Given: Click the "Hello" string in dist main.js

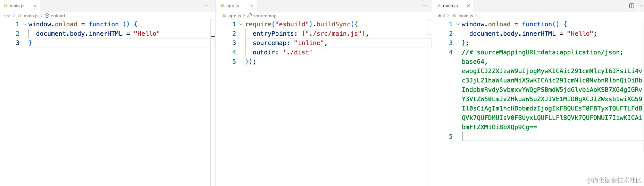Looking at the screenshot, I should (x=580, y=34).
